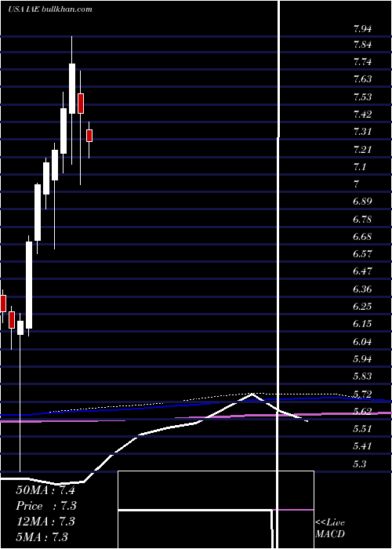The width and height of the screenshot is (392, 549).
Task: Click the 5.83 price axis label
Action: pyautogui.click(x=362, y=376)
